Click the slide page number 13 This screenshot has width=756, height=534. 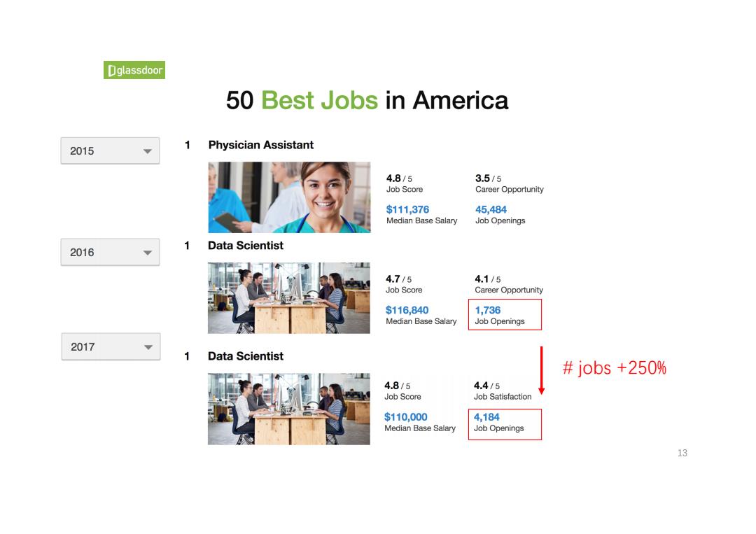click(x=682, y=453)
